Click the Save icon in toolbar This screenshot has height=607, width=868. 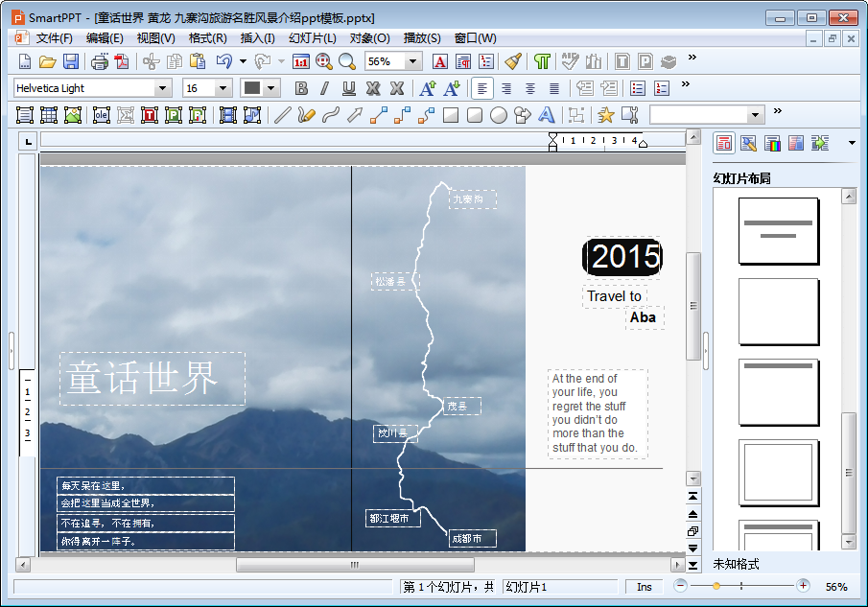[71, 61]
